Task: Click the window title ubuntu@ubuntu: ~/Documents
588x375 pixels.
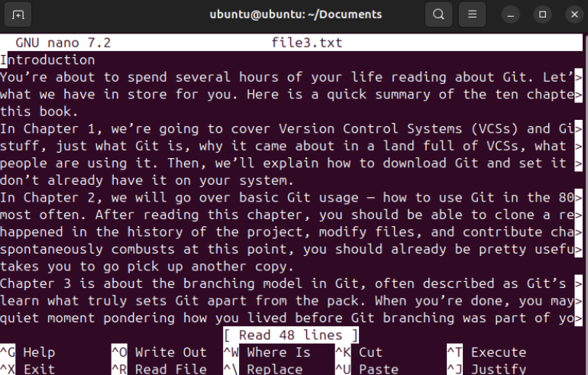Action: (x=296, y=15)
